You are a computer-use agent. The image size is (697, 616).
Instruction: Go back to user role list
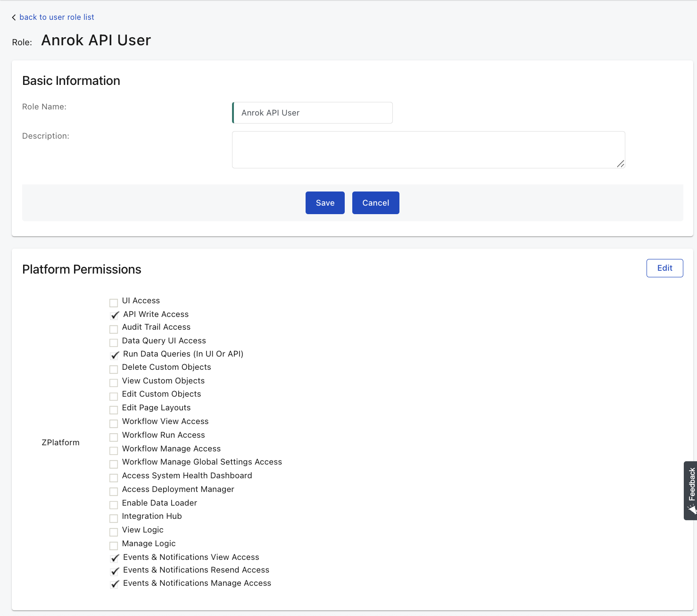coord(57,17)
